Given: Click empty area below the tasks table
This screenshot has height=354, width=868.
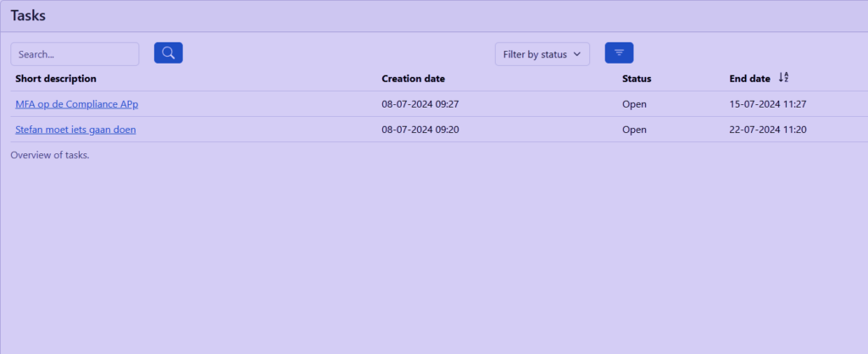Looking at the screenshot, I should click(424, 254).
